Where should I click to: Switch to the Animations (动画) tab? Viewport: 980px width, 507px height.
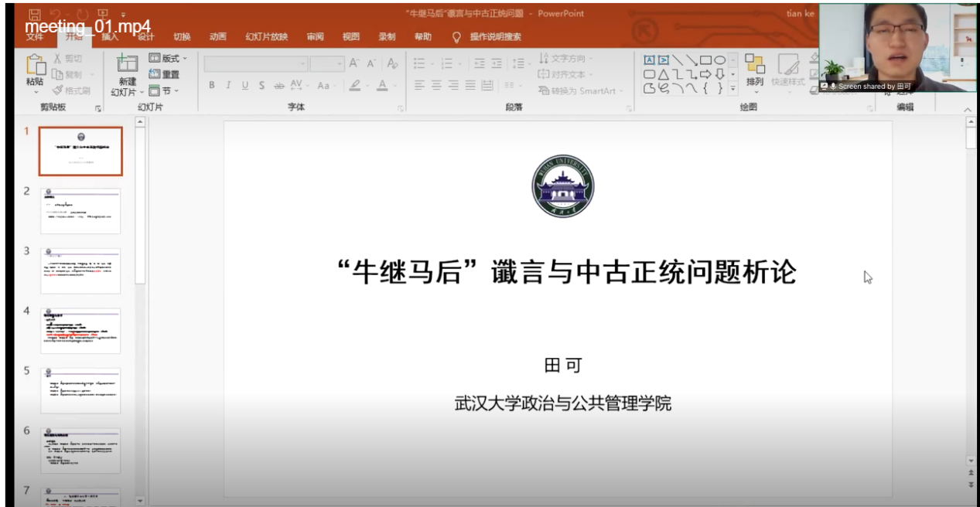click(x=218, y=36)
